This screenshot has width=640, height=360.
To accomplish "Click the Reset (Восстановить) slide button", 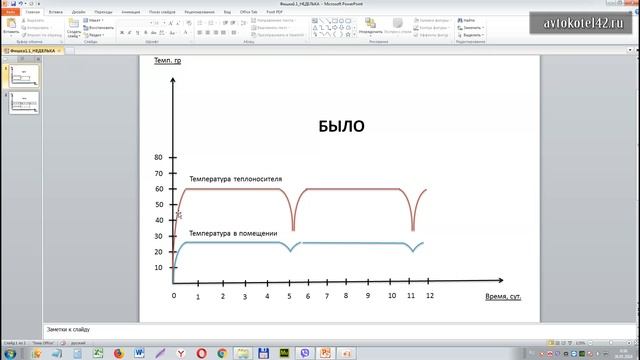I will click(x=98, y=28).
